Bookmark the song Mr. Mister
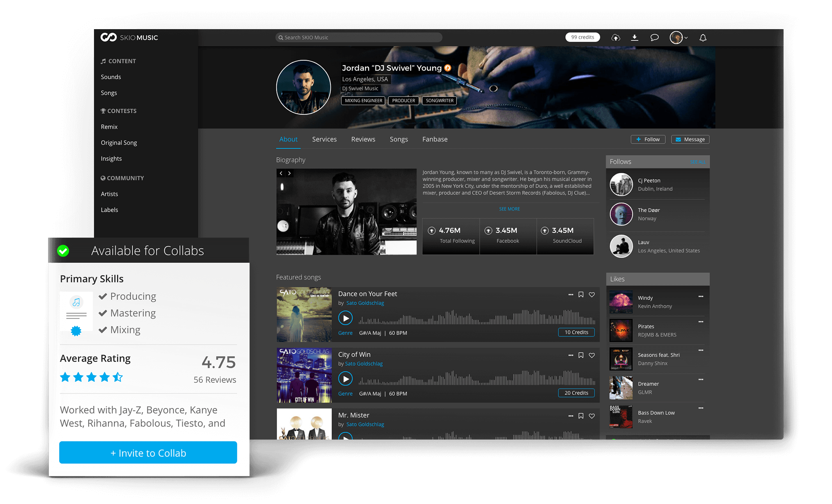Image resolution: width=832 pixels, height=504 pixels. (581, 416)
